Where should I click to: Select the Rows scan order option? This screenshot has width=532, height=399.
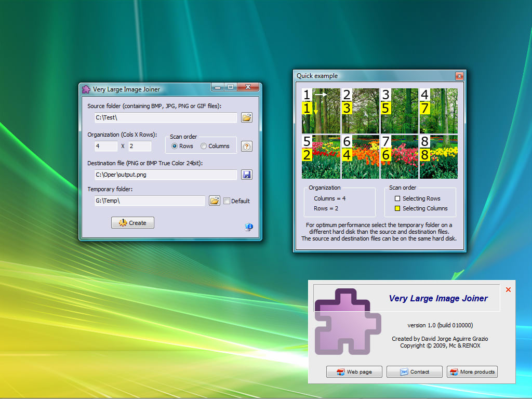(x=182, y=146)
